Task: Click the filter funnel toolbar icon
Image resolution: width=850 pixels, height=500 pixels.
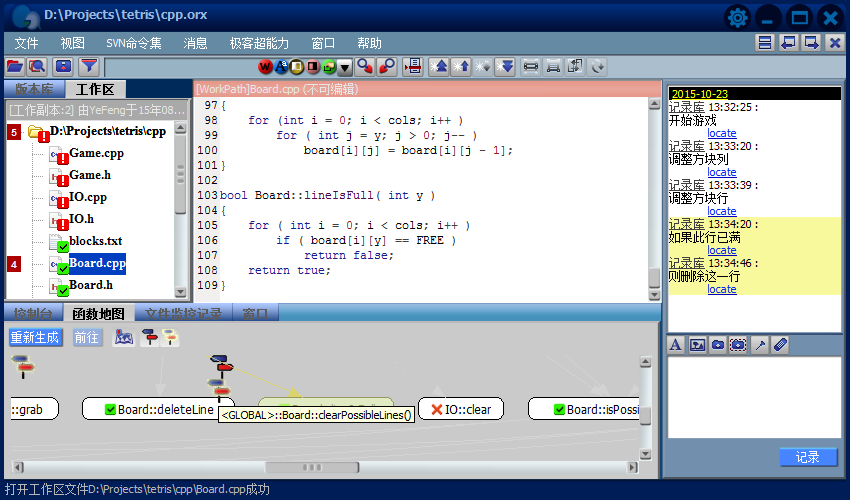Action: coord(89,66)
